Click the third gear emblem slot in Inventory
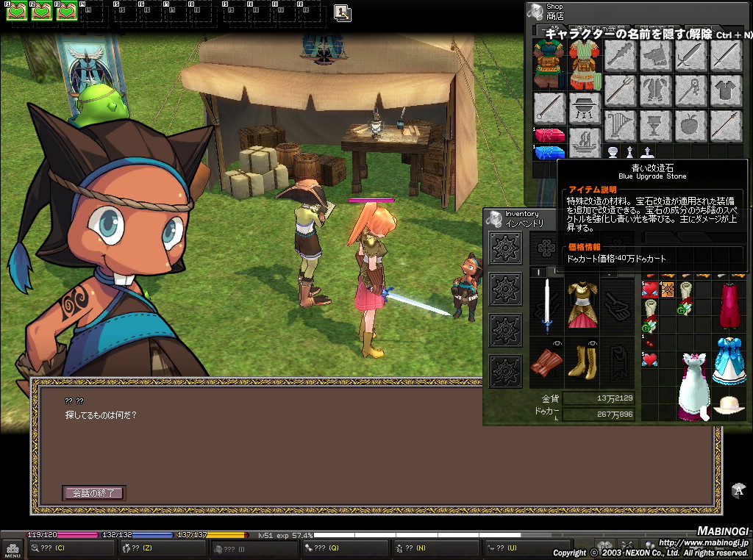Image resolution: width=753 pixels, height=560 pixels. 506,330
